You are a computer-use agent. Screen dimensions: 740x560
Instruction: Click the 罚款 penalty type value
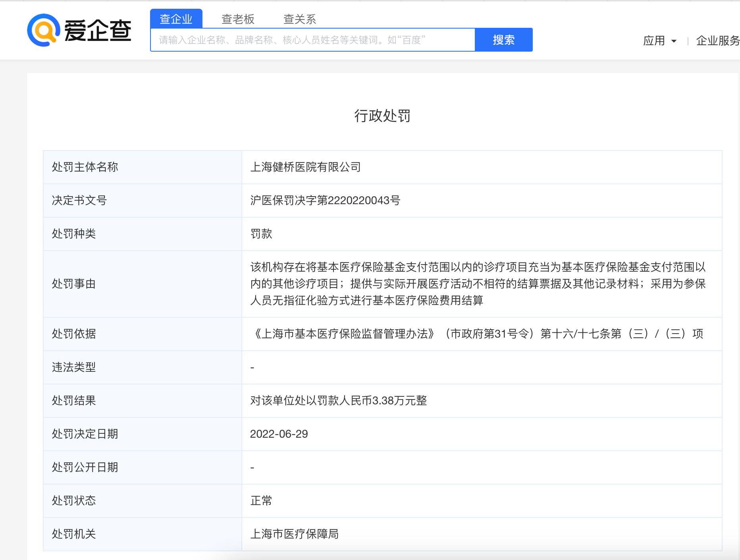(x=261, y=234)
